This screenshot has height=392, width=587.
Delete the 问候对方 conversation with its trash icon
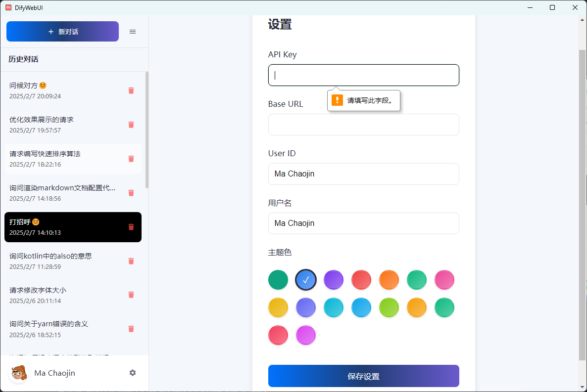(131, 90)
